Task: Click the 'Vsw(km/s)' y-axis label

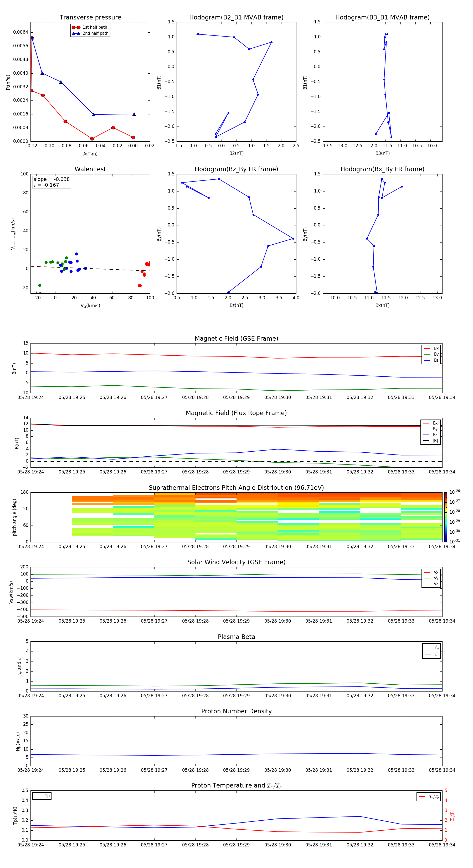Action: pyautogui.click(x=11, y=592)
